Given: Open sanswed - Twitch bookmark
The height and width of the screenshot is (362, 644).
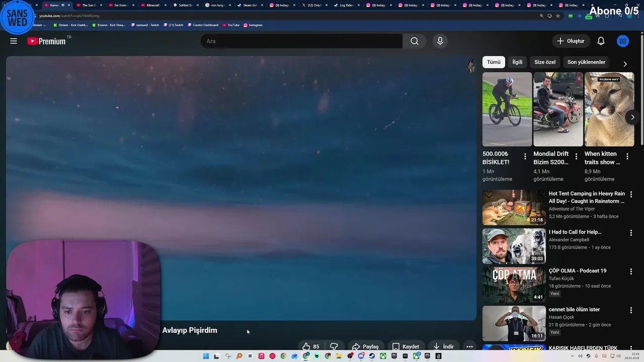Looking at the screenshot, I should [x=144, y=25].
